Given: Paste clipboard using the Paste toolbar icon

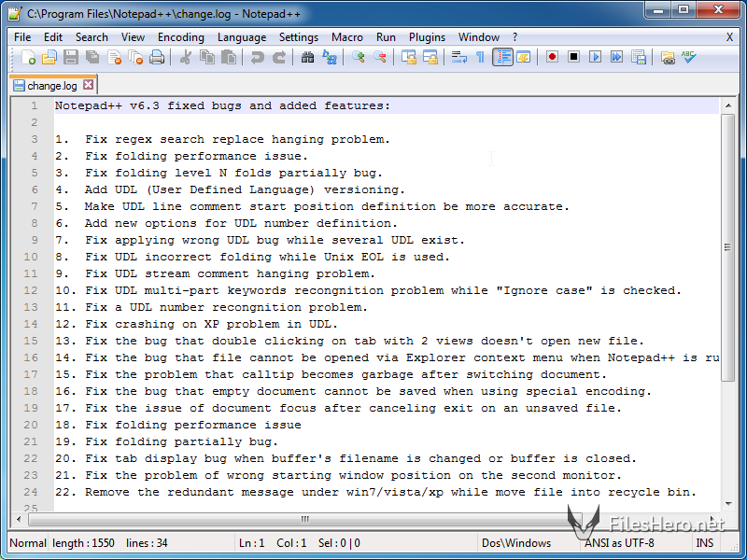Looking at the screenshot, I should pyautogui.click(x=228, y=58).
